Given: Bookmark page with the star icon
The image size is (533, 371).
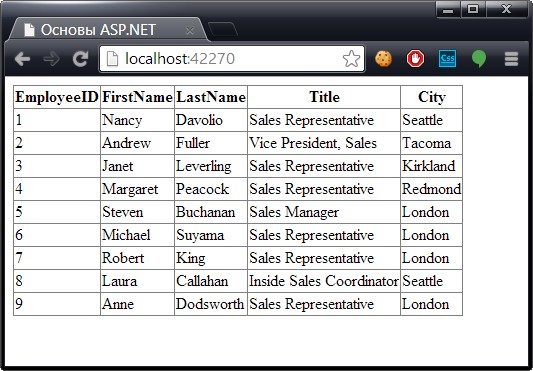Looking at the screenshot, I should pyautogui.click(x=351, y=59).
